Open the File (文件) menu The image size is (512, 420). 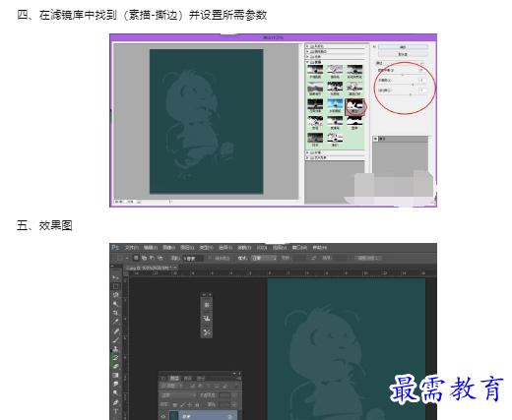click(132, 248)
